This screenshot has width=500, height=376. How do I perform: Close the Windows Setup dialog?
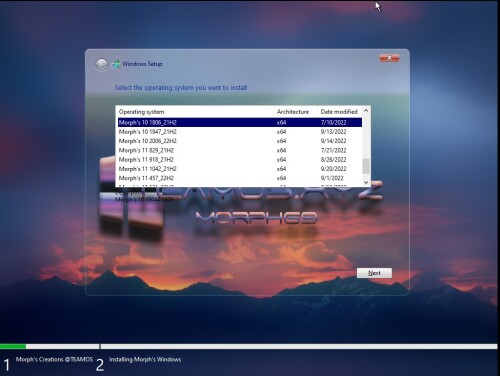pyautogui.click(x=389, y=58)
